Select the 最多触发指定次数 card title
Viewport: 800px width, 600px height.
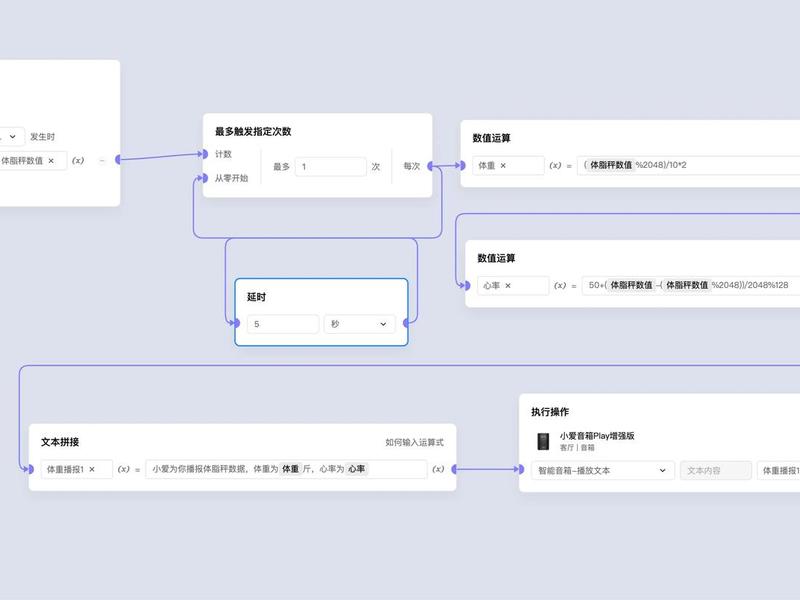click(x=253, y=131)
